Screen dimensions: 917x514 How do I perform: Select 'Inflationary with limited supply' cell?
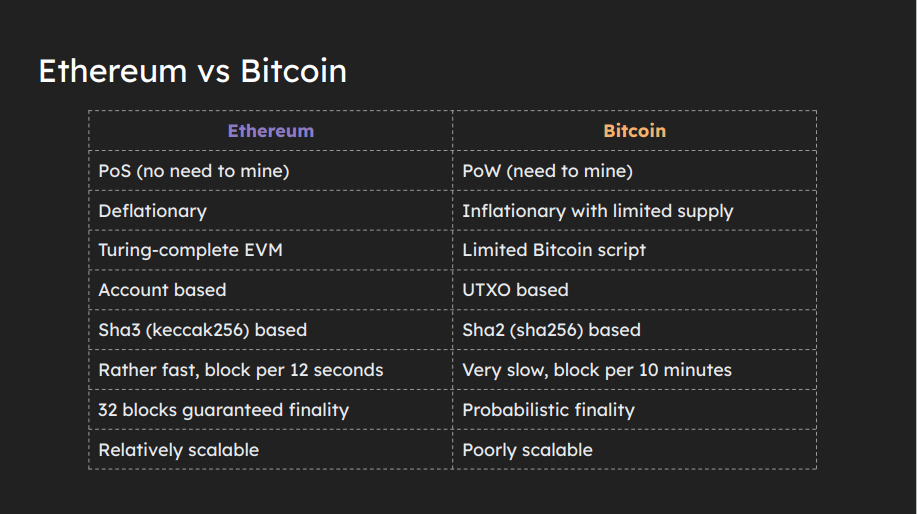[635, 211]
